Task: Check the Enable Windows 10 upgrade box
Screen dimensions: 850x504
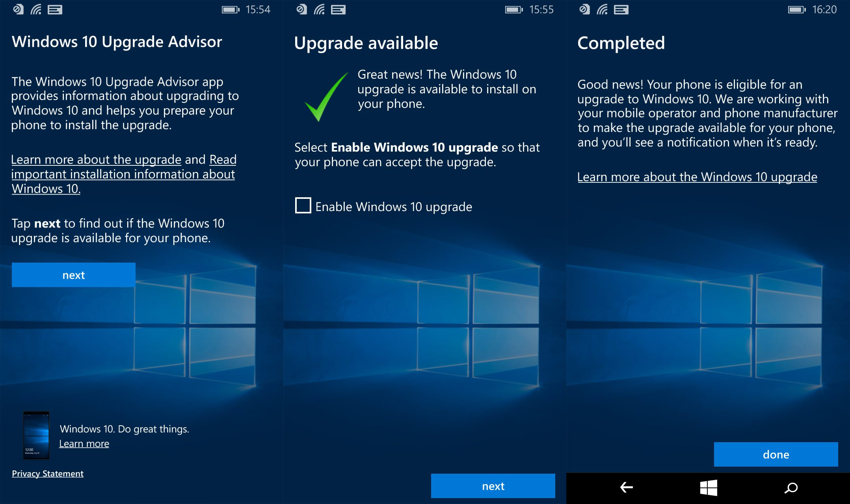Action: 303,206
